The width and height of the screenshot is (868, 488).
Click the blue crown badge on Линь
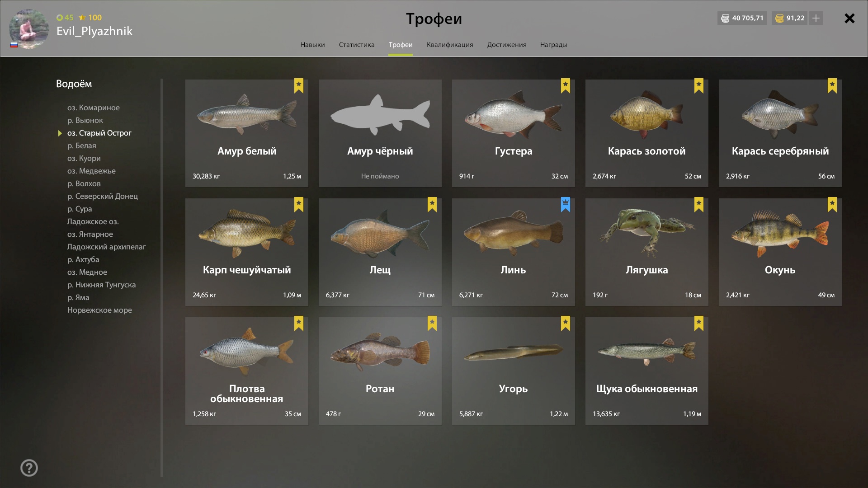(565, 205)
